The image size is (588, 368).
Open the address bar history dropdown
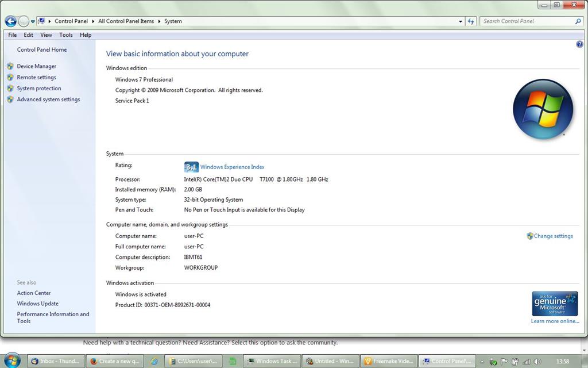461,21
